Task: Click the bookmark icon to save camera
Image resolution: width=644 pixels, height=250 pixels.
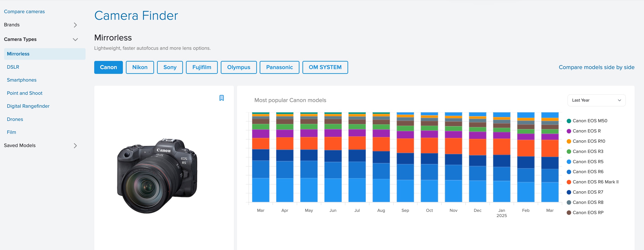Action: (x=221, y=98)
